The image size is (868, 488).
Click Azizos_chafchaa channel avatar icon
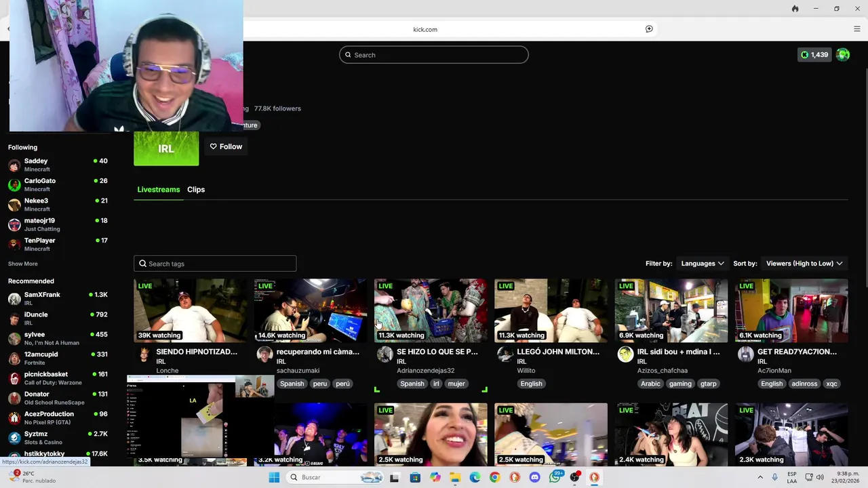(x=625, y=354)
